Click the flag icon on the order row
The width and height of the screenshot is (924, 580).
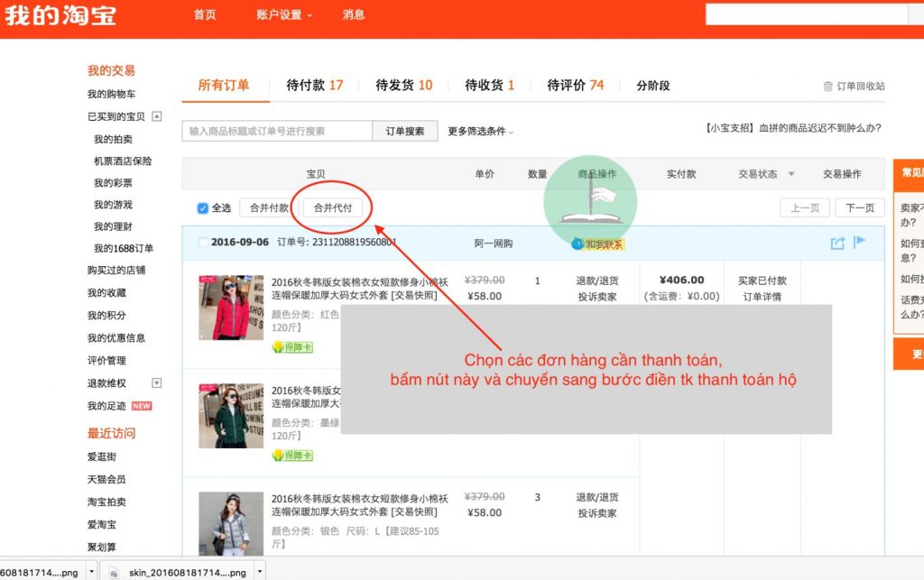coord(859,242)
